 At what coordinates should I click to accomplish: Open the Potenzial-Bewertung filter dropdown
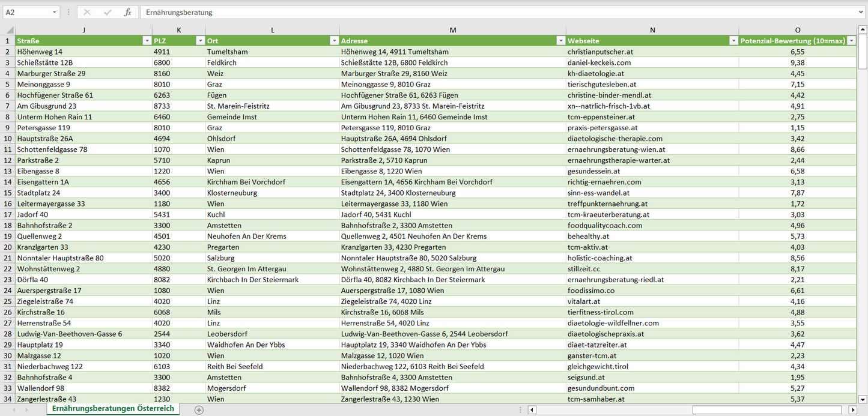click(x=851, y=41)
